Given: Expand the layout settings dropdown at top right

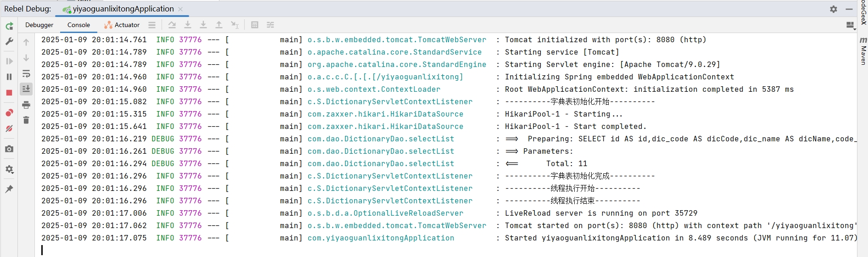Looking at the screenshot, I should pos(851,26).
